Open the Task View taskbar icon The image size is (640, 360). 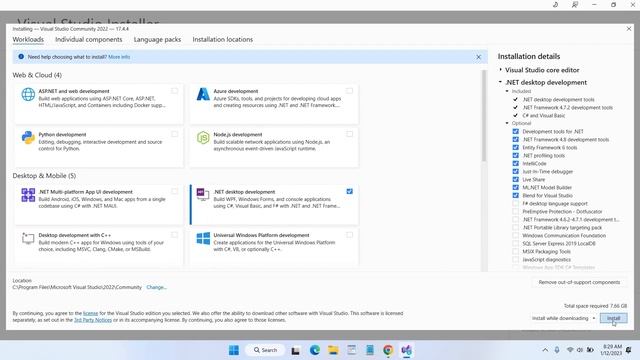tap(296, 350)
